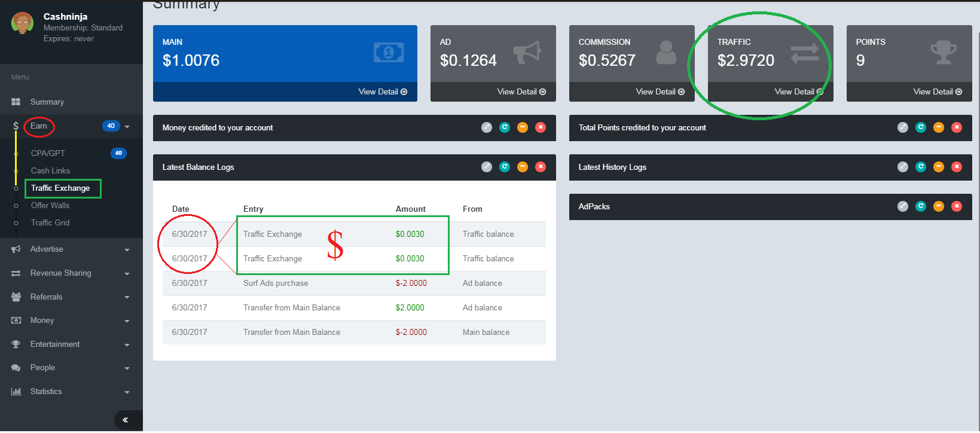Minimize the Total Points credited panel
The image size is (980, 433).
[939, 127]
